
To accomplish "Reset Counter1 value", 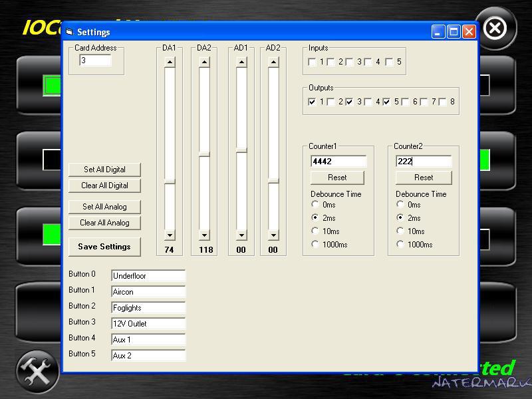I will point(337,178).
